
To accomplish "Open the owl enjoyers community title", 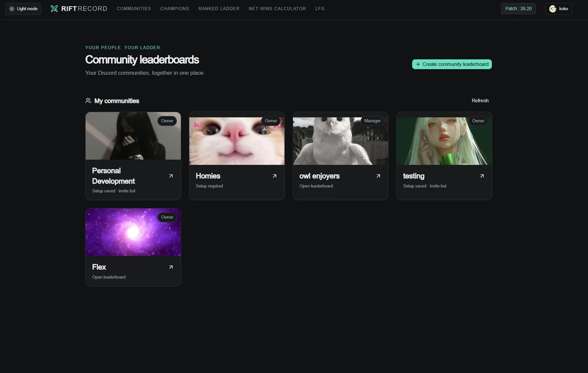I will click(319, 176).
